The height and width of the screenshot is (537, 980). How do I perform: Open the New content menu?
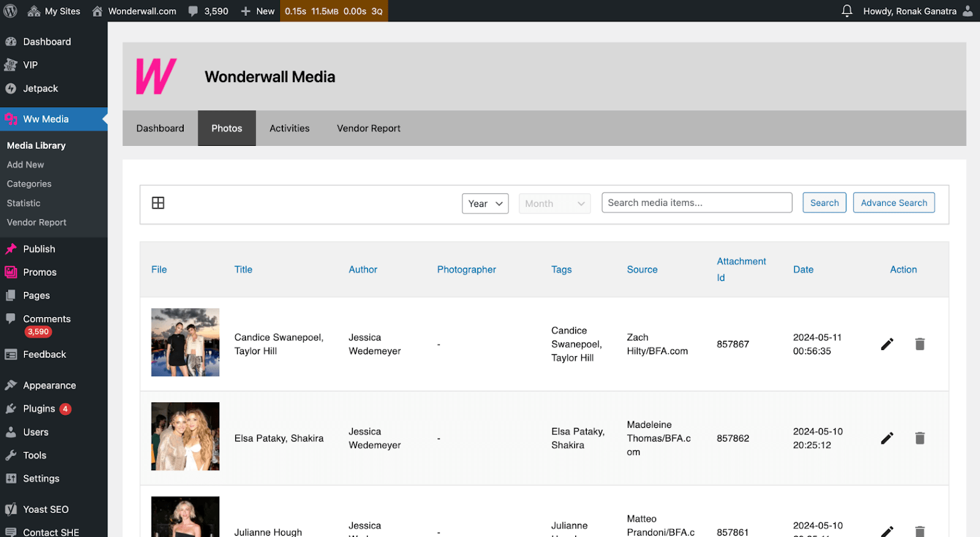click(x=258, y=11)
